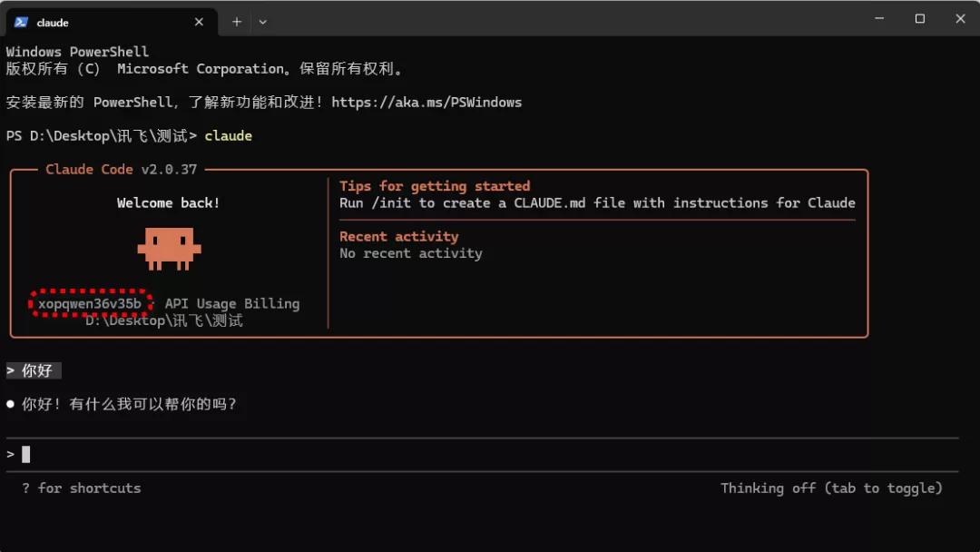Click the 'No recent activity' text
Viewport: 980px width, 552px height.
click(x=411, y=254)
